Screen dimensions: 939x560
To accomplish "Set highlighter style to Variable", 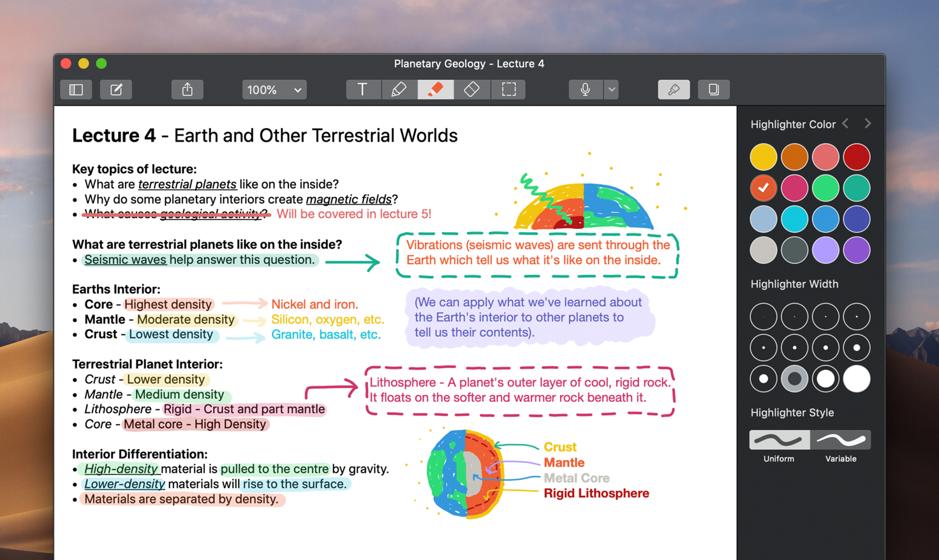I will (841, 440).
